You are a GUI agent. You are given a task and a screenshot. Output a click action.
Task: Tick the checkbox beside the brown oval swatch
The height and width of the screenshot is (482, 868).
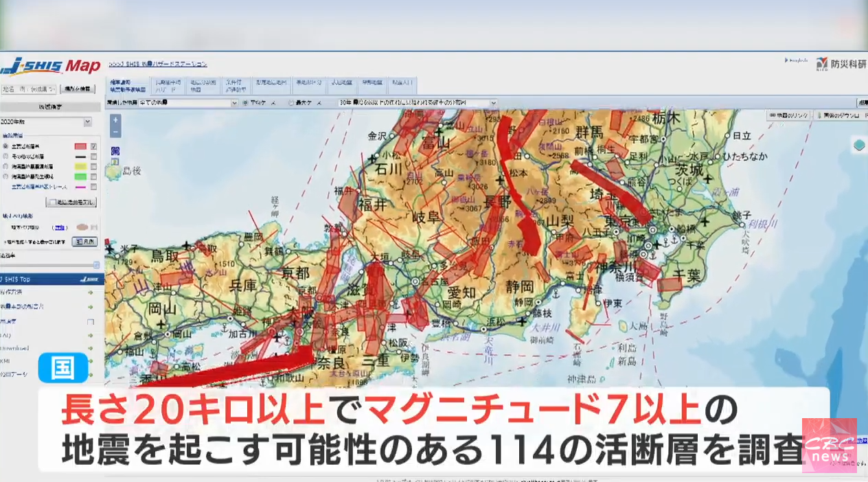point(93,227)
